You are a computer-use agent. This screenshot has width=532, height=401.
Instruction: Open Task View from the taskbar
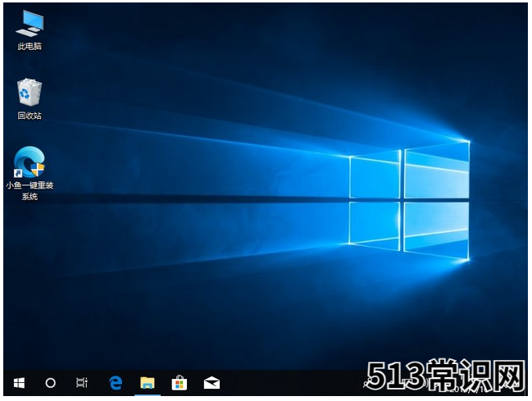click(81, 382)
